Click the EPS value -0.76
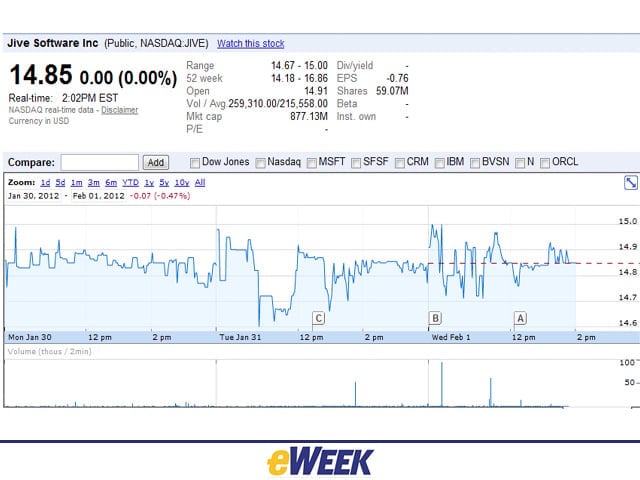This screenshot has width=640, height=480. tap(397, 78)
